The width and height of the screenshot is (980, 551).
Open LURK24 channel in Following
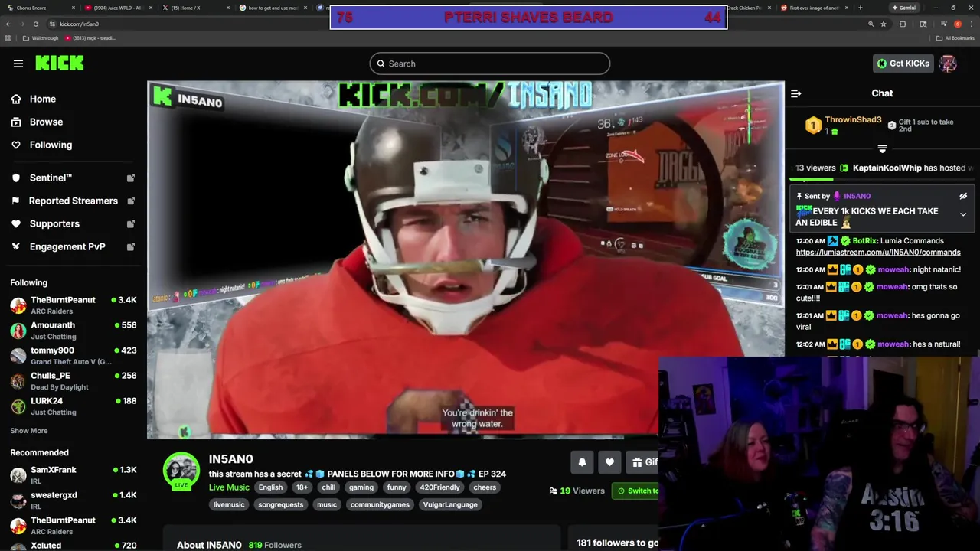coord(73,406)
